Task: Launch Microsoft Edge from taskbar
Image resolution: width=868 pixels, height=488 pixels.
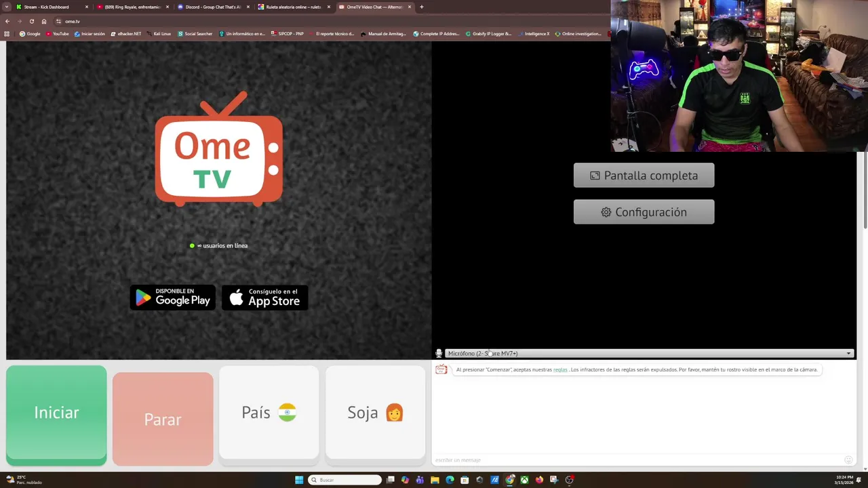Action: point(450,480)
